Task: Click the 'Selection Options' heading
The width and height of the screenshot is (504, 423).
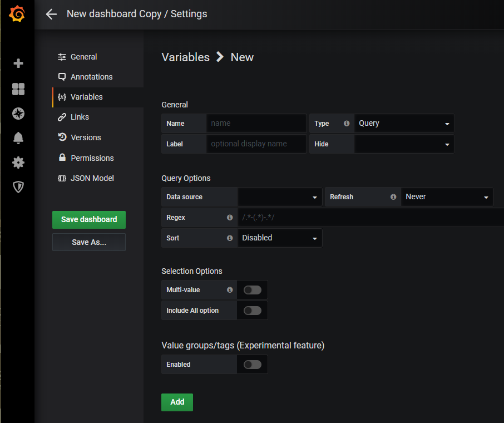Action: 191,271
